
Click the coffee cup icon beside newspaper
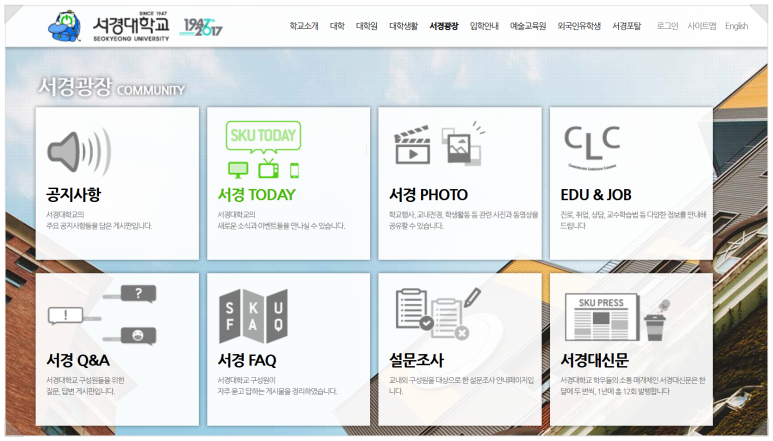(657, 320)
